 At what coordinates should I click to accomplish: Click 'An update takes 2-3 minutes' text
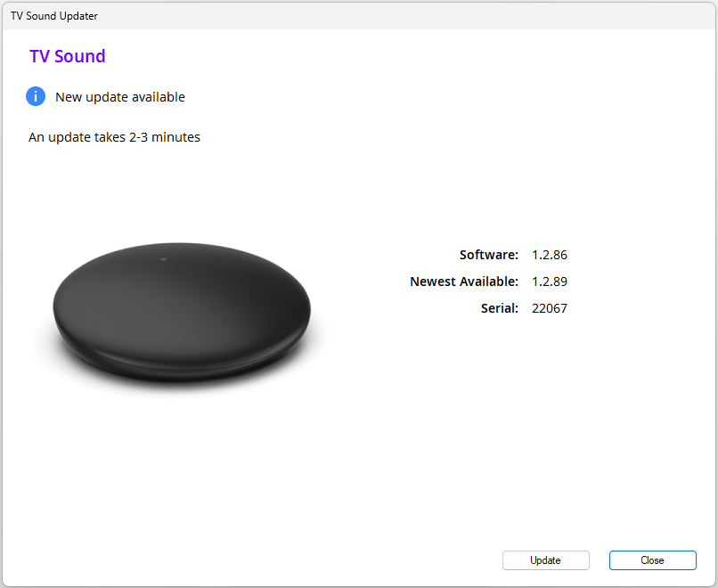pos(115,137)
